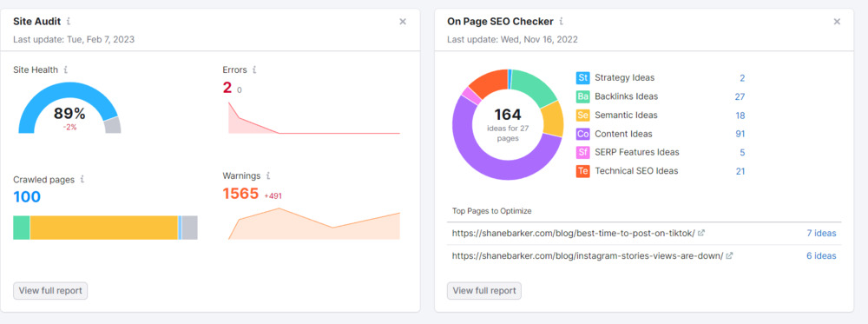Close the On Page SEO Checker widget
Screen dimensions: 868x324
point(837,22)
